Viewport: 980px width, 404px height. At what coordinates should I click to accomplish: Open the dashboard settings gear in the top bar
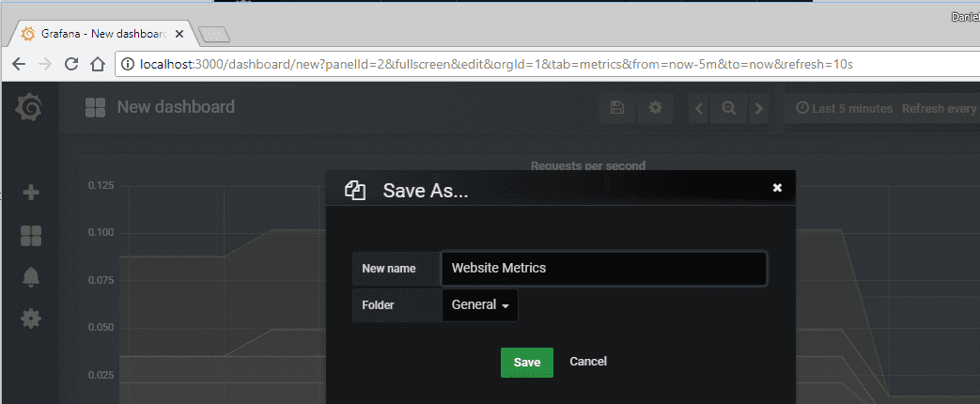pos(655,107)
